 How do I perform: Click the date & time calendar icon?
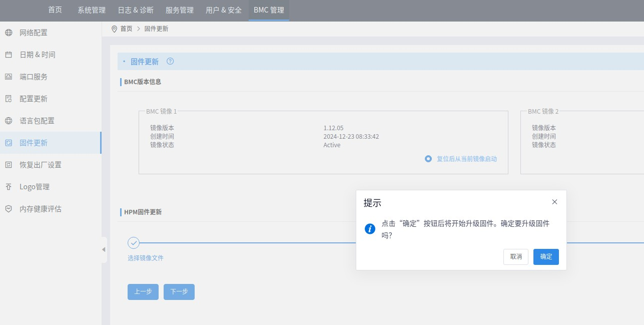click(x=9, y=55)
